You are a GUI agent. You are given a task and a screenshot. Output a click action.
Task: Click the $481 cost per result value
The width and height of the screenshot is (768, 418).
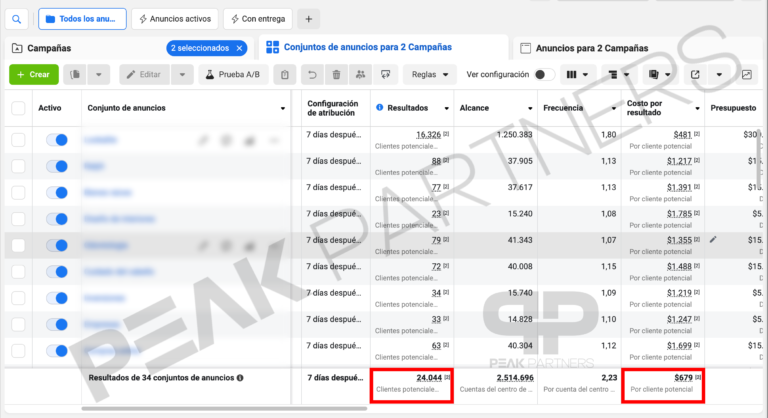pos(682,135)
